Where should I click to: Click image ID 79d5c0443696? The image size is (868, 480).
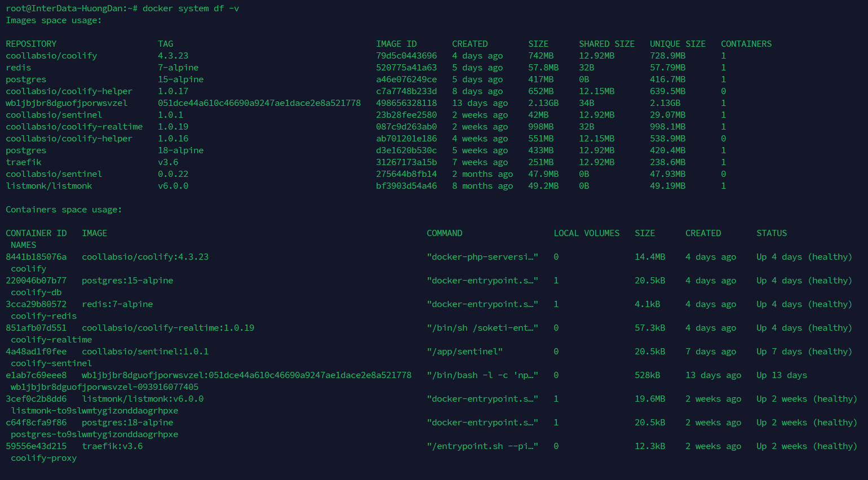click(406, 56)
